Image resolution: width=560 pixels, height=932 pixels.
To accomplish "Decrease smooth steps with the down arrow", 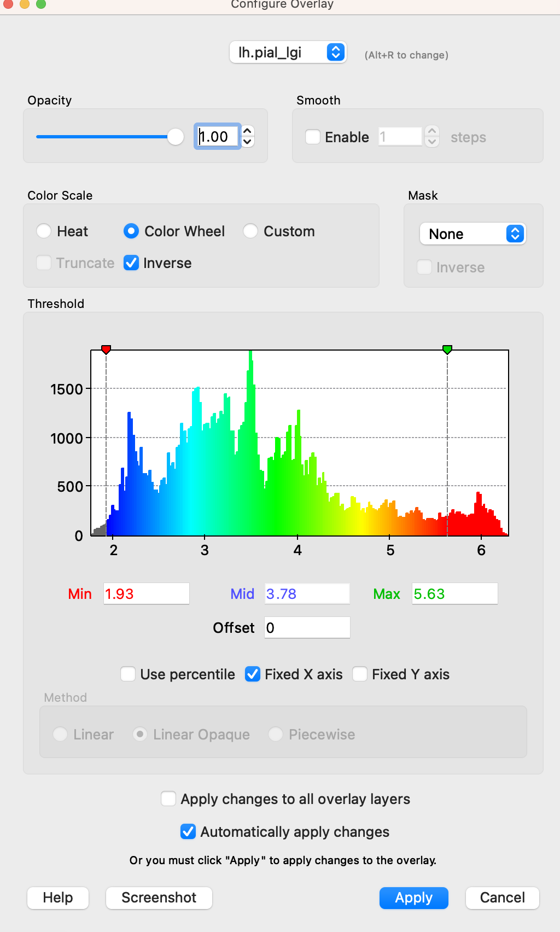I will (432, 142).
